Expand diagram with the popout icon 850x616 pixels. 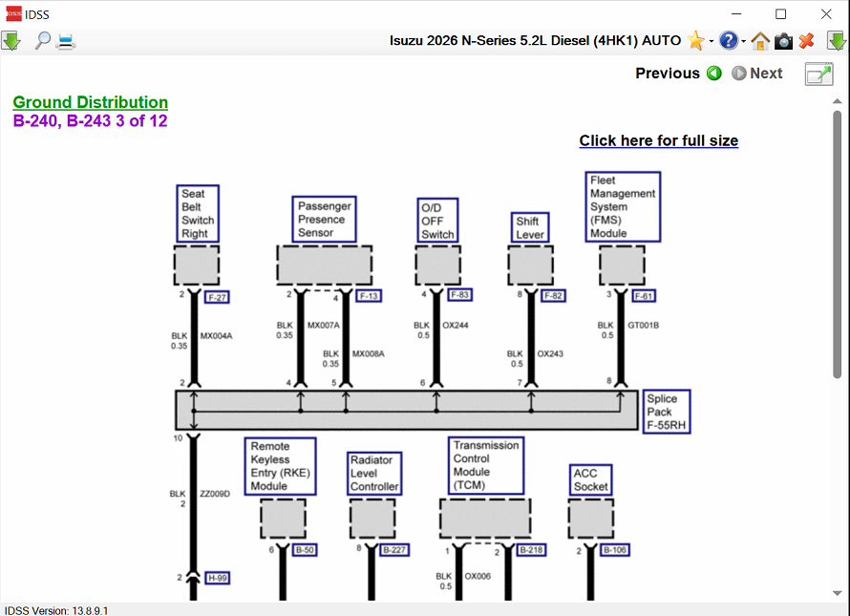click(x=818, y=74)
